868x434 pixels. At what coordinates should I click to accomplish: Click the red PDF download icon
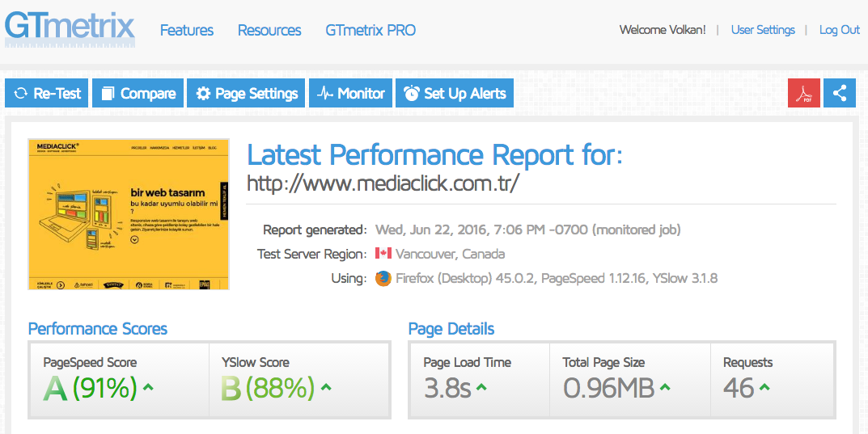click(x=803, y=93)
